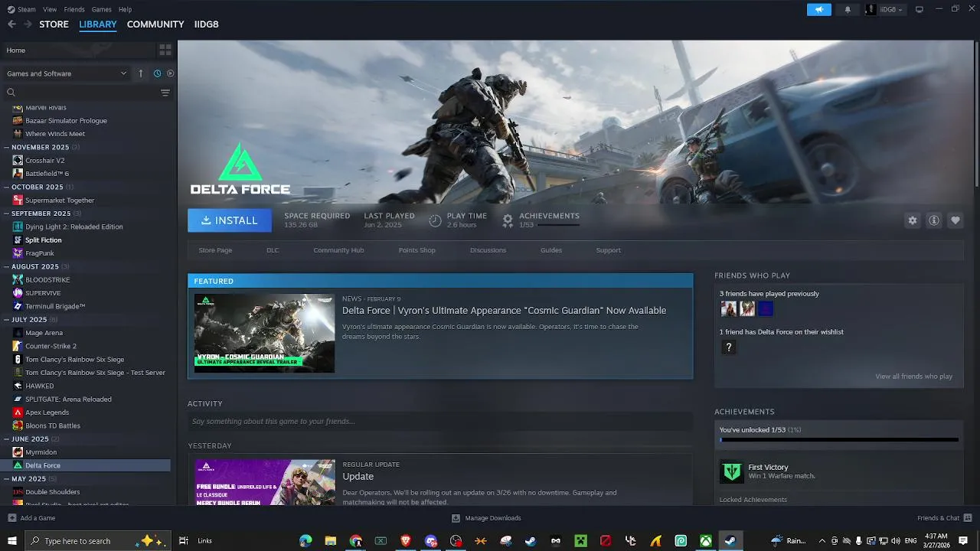Show Delta Force game info icon

click(934, 220)
